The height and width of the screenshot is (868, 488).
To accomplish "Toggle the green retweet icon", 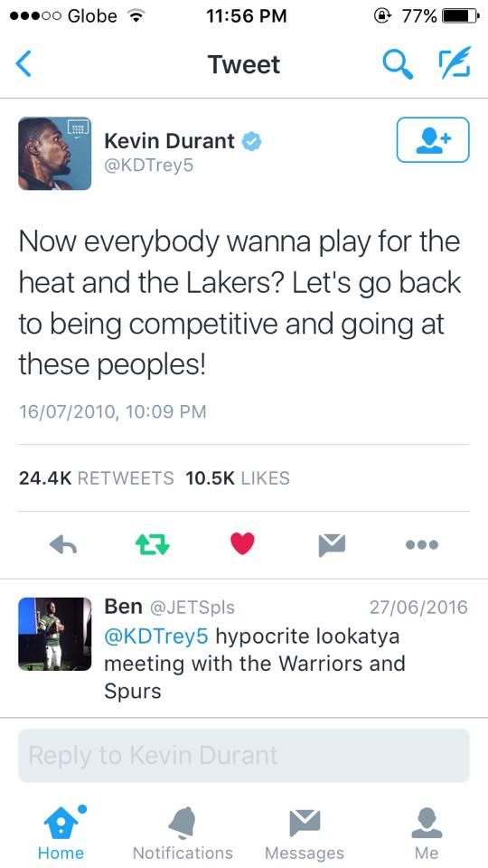I will coord(153,544).
